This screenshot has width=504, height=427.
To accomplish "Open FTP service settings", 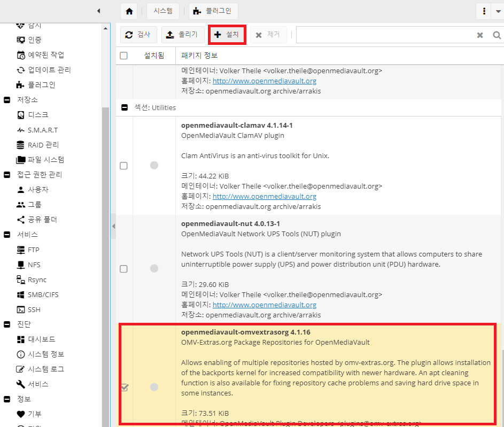I will click(28, 250).
